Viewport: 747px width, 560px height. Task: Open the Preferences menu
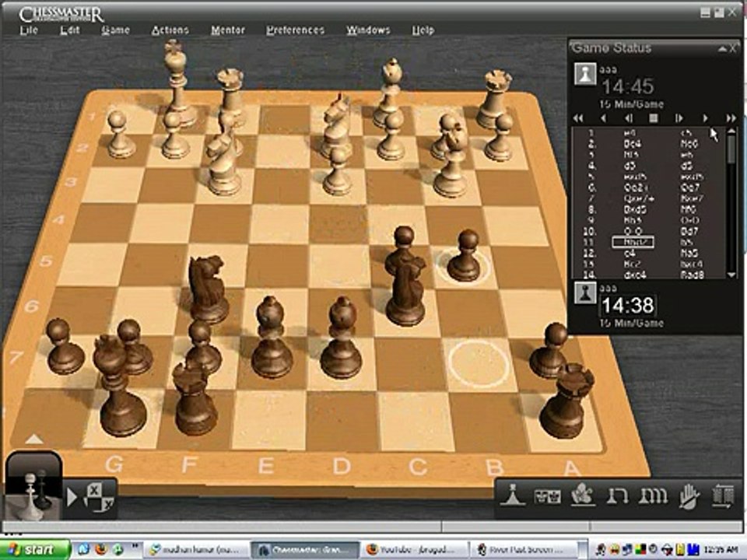pos(296,30)
